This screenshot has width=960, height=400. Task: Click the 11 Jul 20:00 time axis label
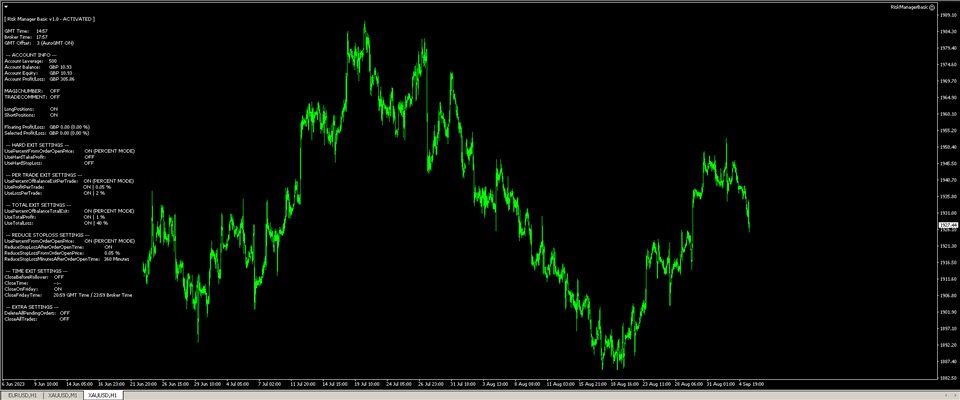pyautogui.click(x=301, y=385)
